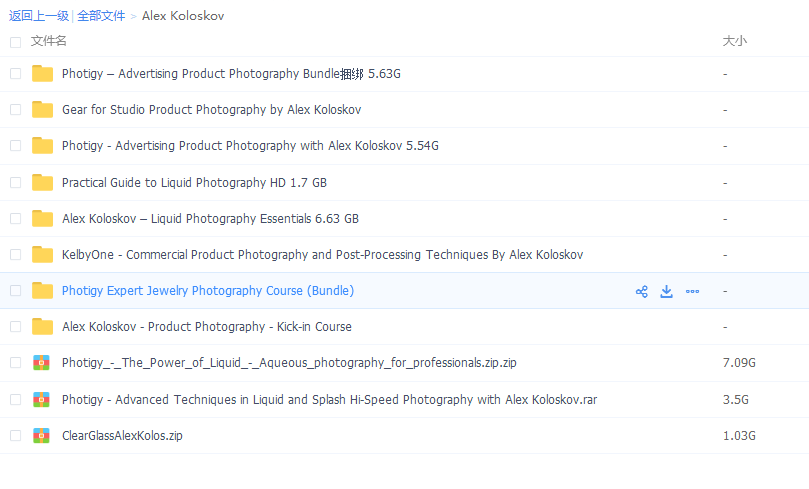
Task: Check the box for the Advanced Techniques rar file
Action: coord(15,400)
